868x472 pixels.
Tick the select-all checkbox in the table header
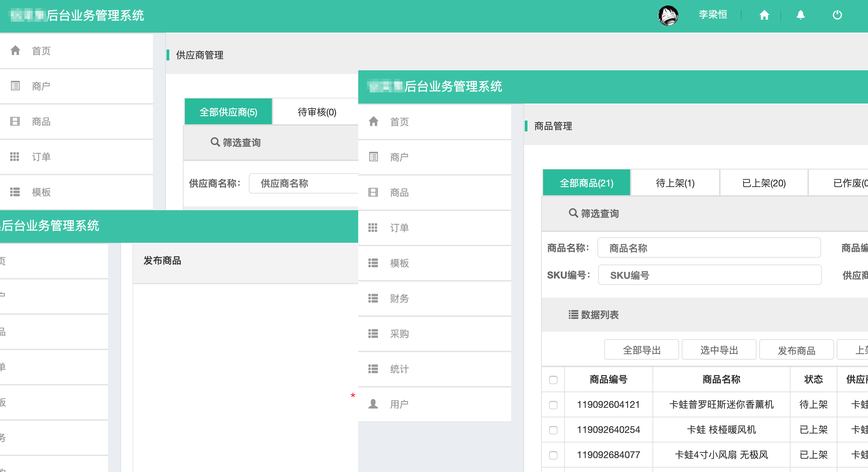553,380
